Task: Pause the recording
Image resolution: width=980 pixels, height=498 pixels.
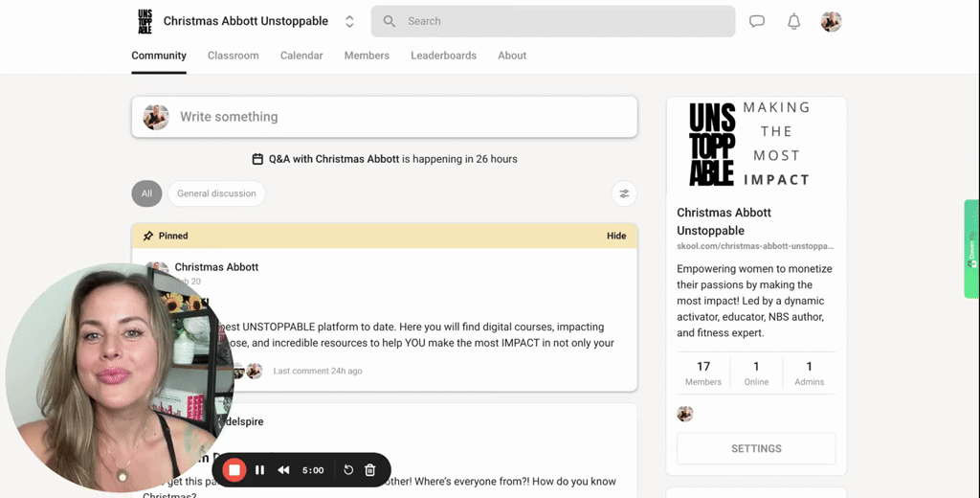Action: click(260, 470)
